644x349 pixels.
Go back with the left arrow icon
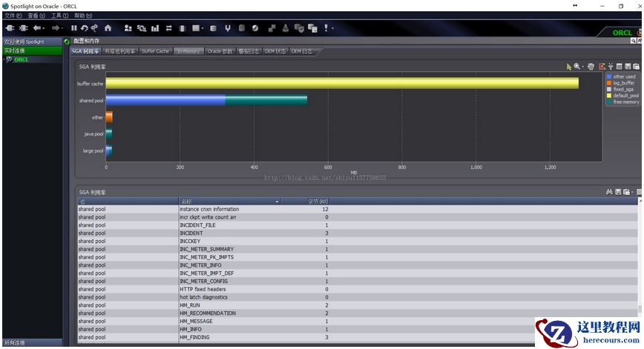pos(37,28)
